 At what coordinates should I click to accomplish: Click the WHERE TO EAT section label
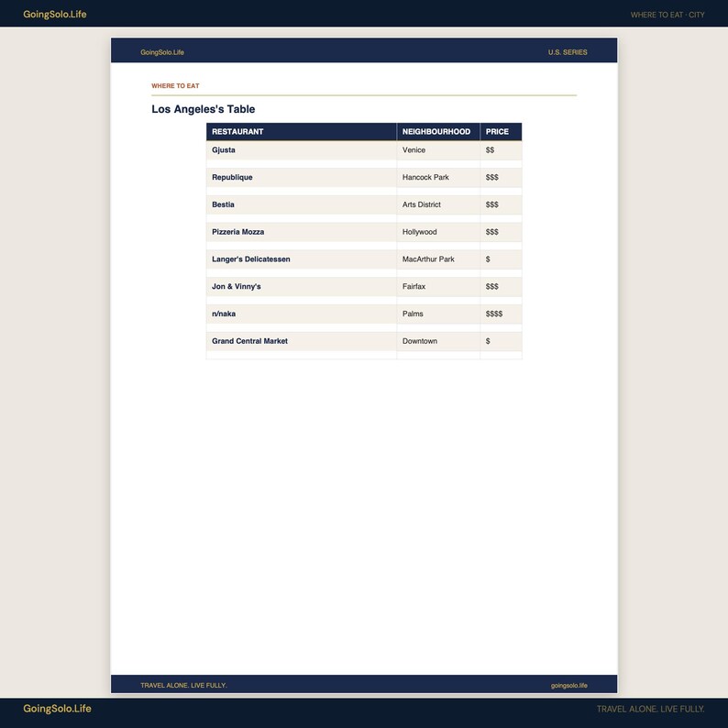(175, 86)
